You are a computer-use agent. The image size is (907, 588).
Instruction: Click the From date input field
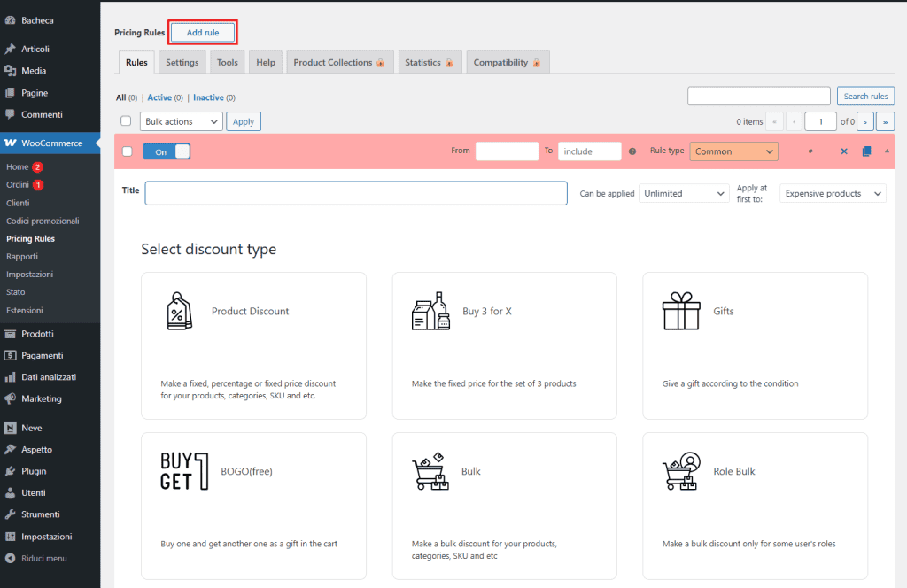(507, 151)
